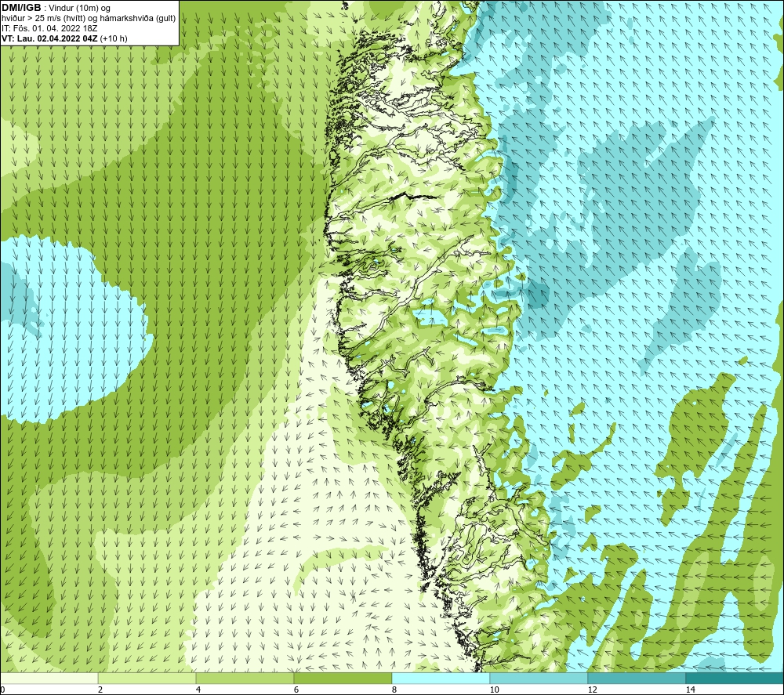
Task: Click the 'VT: Lau. 02.04.2022 04Z' text
Action: coord(49,38)
